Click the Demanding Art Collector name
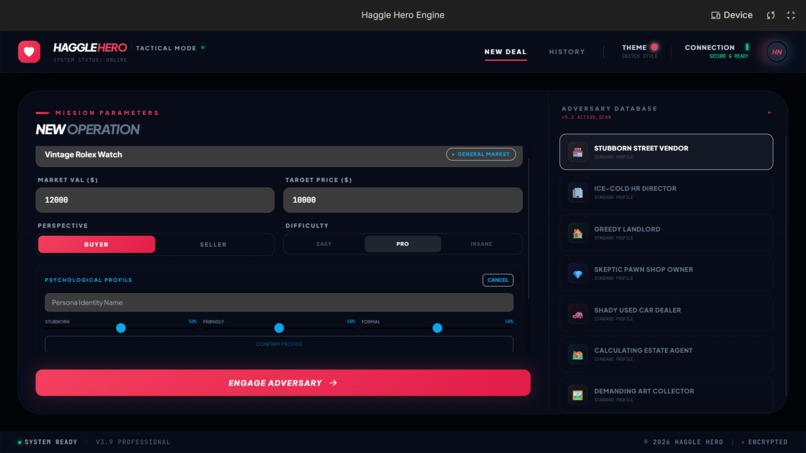Screen dimensions: 806x453 point(644,391)
